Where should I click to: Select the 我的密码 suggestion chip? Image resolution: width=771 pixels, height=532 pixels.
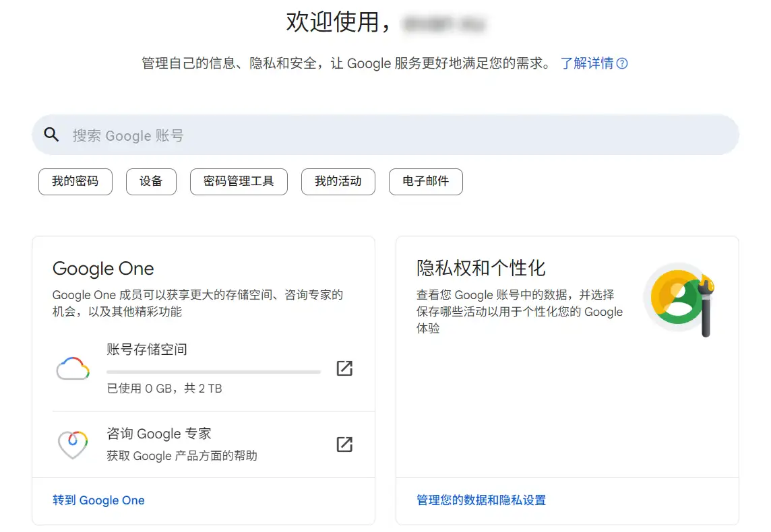click(x=75, y=181)
